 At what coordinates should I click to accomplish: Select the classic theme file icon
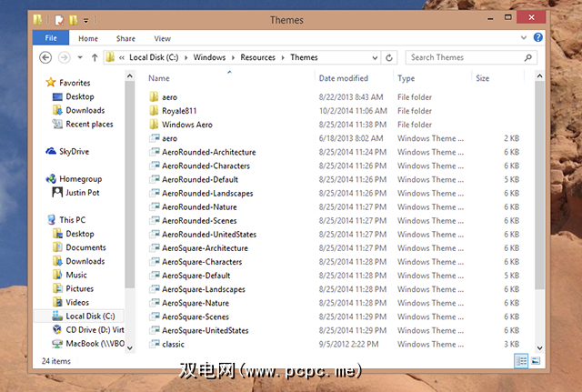pos(154,345)
